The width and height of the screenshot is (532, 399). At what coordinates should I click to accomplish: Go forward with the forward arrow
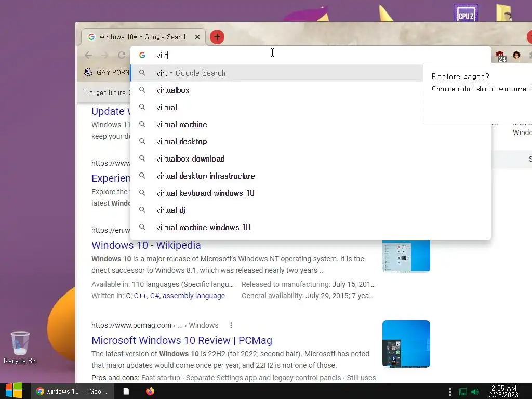tap(105, 55)
